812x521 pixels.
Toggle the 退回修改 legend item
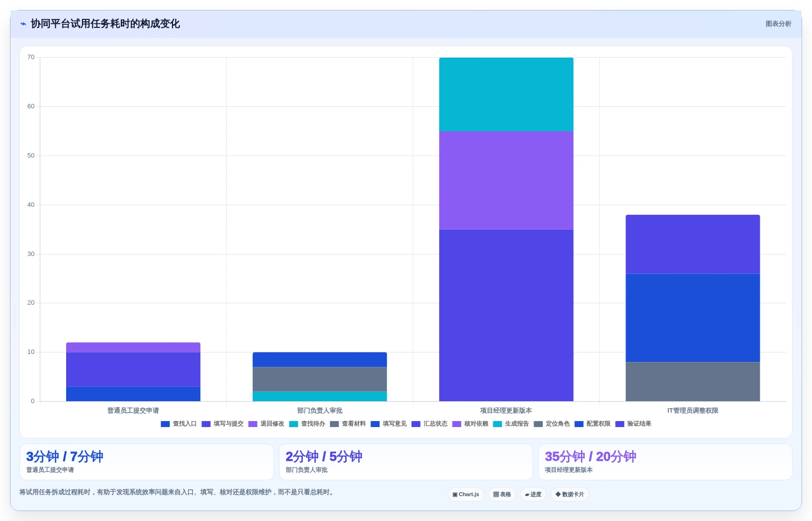(266, 424)
